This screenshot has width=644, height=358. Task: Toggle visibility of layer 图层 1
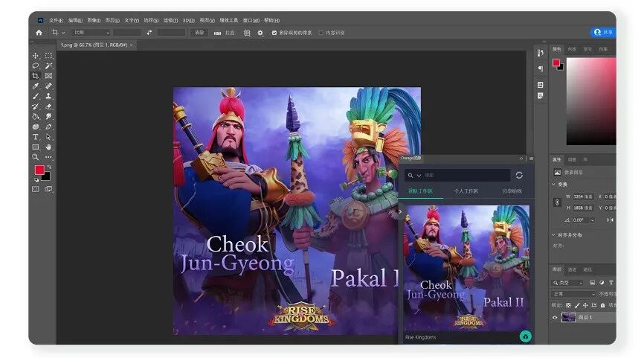click(x=555, y=317)
